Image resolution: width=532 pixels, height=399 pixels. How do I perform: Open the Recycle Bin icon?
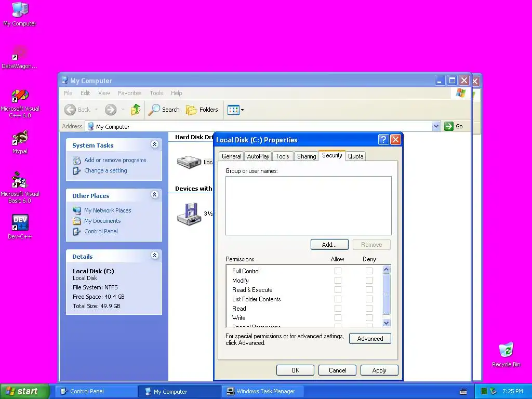coord(506,354)
